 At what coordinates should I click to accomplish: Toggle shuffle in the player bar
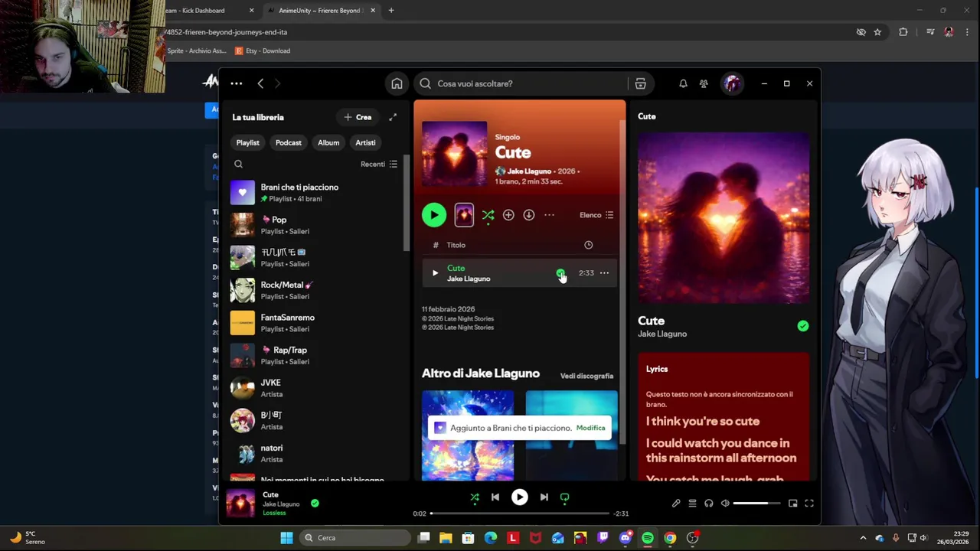475,497
